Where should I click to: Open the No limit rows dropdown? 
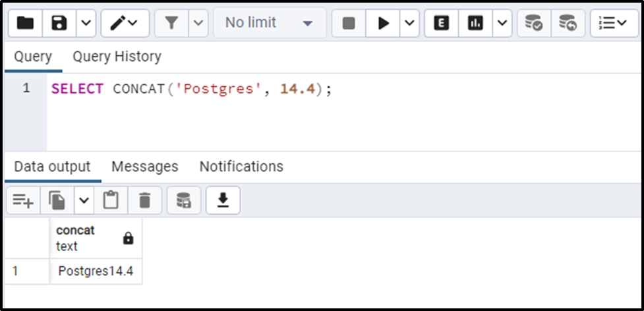(x=270, y=23)
